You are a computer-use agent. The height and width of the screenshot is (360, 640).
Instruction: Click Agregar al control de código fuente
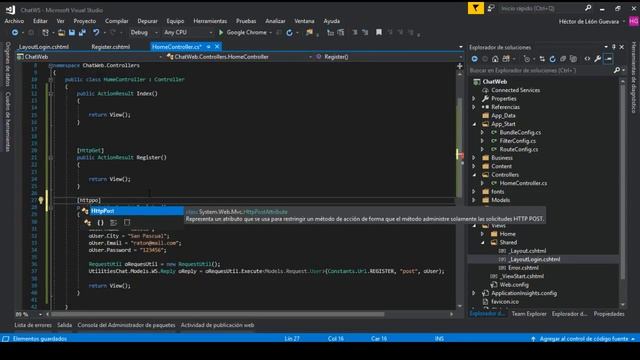point(584,339)
